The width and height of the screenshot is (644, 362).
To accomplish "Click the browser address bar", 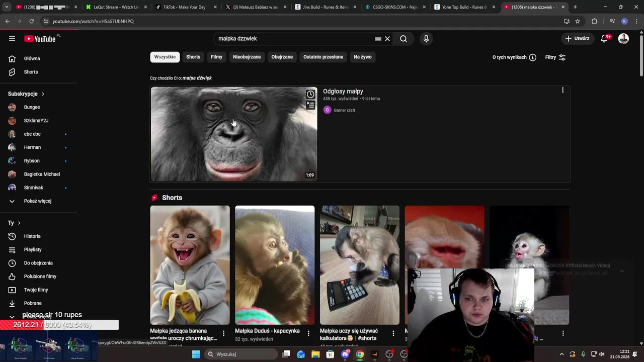I will (302, 21).
